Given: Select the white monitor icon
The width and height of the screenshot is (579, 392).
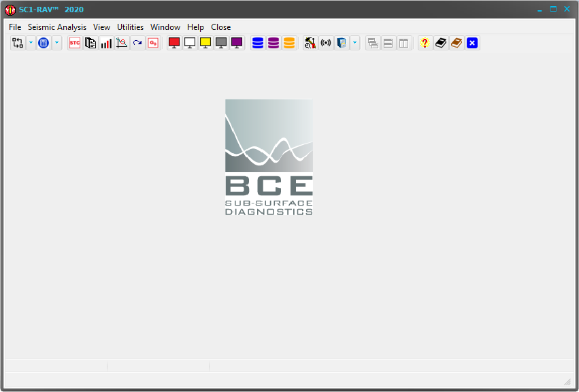Looking at the screenshot, I should pyautogui.click(x=190, y=44).
